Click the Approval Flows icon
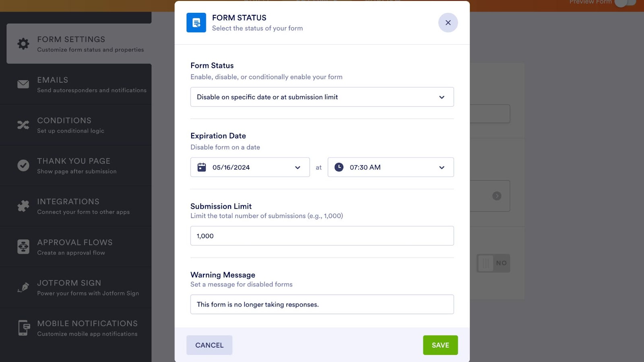644x362 pixels. pyautogui.click(x=23, y=247)
